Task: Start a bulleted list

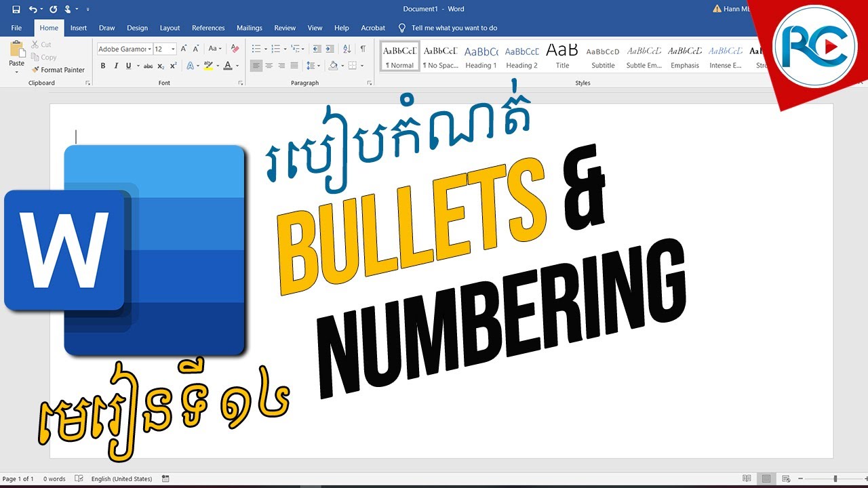Action: pos(256,49)
